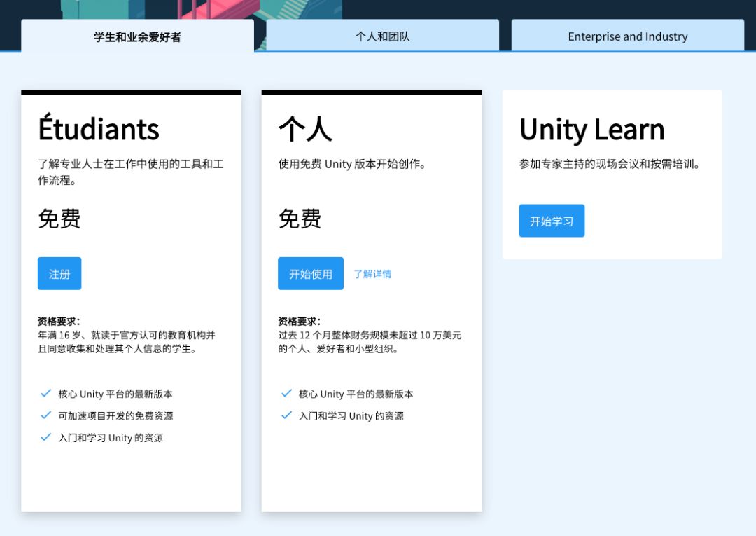The image size is (756, 536).
Task: Click checkmark beside 入门和学习 Unity in Étudiants card
Action: pyautogui.click(x=45, y=437)
